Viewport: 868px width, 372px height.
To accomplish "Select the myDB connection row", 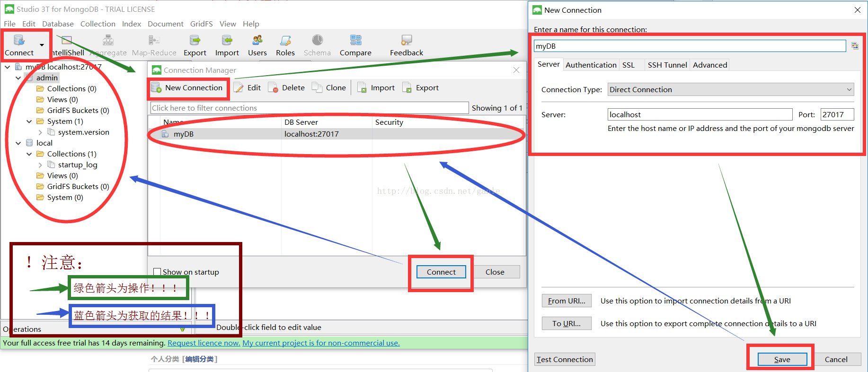I will tap(337, 134).
